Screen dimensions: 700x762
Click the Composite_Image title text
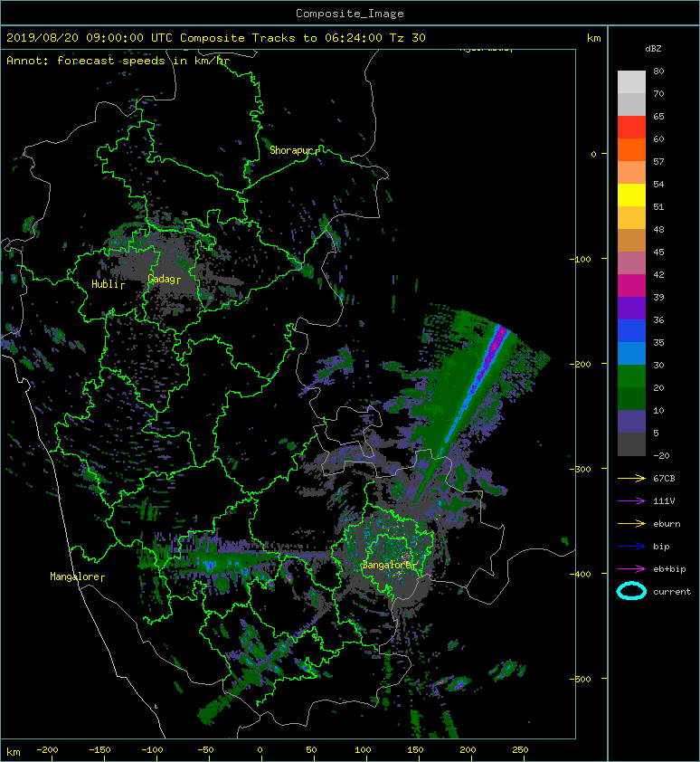(350, 14)
